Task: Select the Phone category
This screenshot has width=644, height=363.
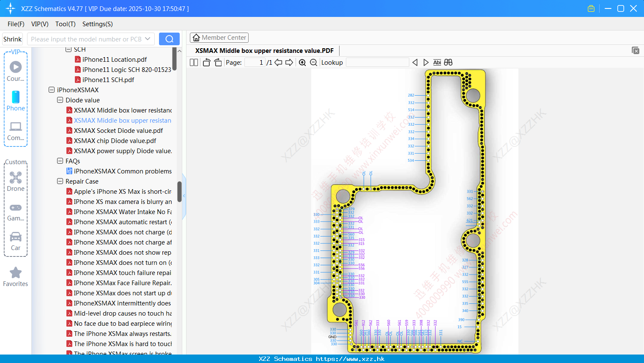Action: pos(16,101)
